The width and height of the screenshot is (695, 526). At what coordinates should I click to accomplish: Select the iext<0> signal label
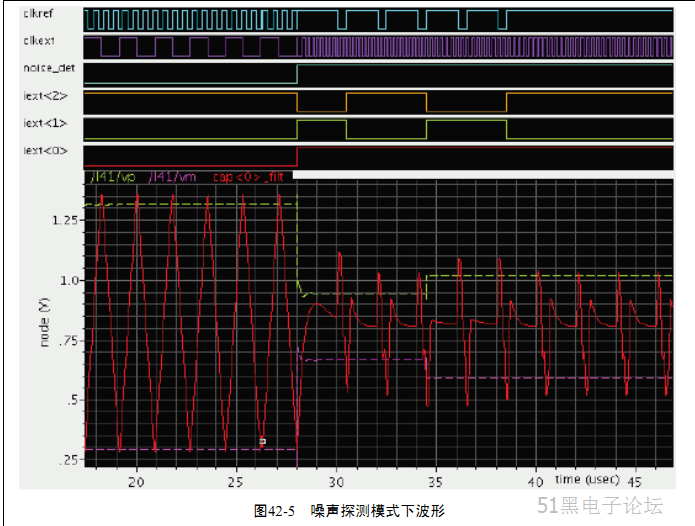point(45,151)
